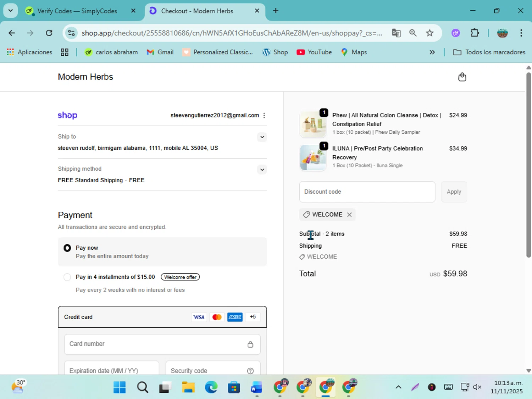Select the Credit card payment header
This screenshot has width=532, height=399.
pyautogui.click(x=162, y=317)
